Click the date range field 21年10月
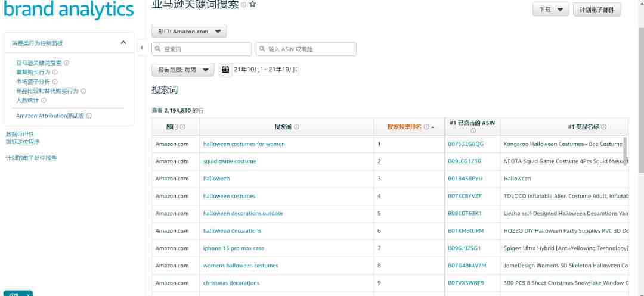 tap(265, 70)
